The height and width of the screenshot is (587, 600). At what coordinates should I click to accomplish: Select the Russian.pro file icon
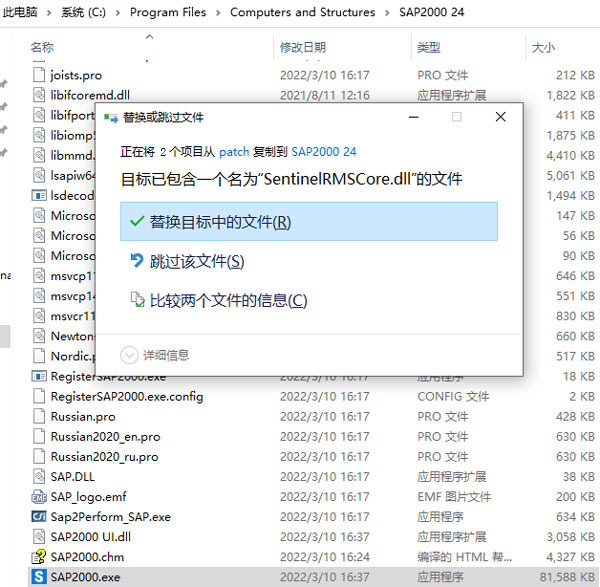coord(39,416)
